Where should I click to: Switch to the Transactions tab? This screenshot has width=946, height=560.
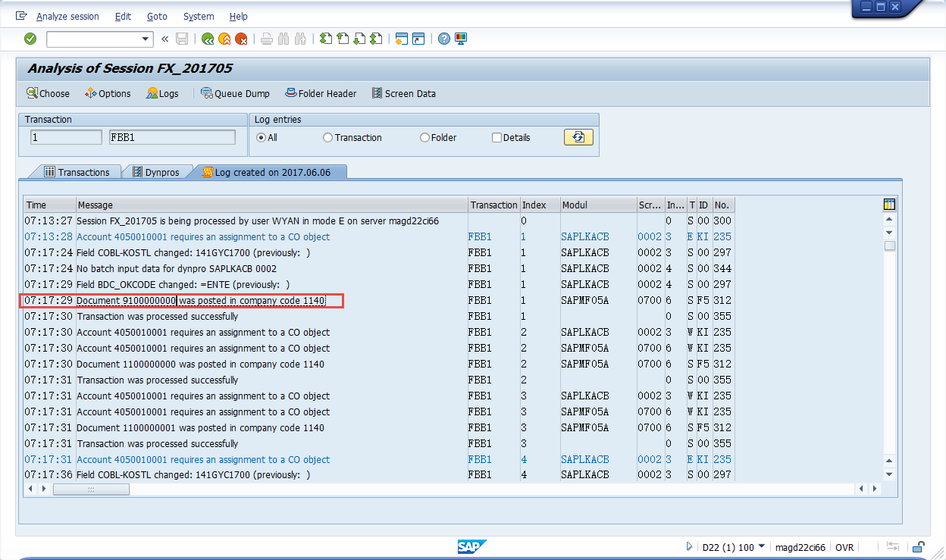(x=76, y=172)
